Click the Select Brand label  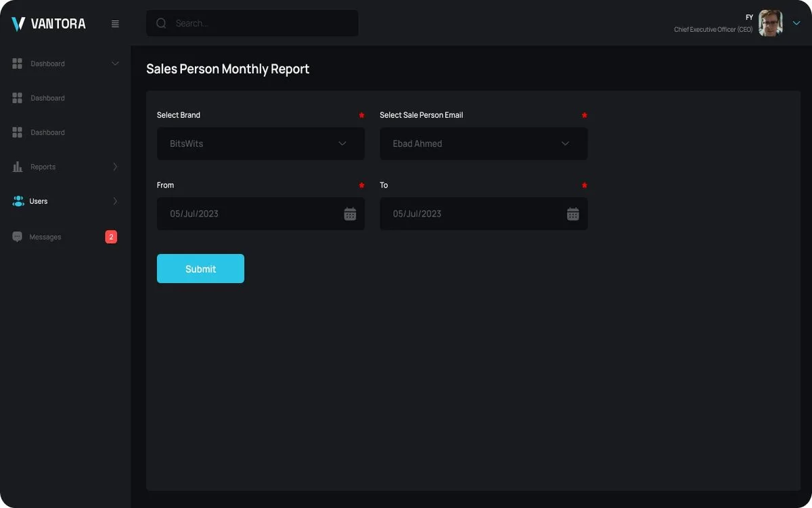coord(179,115)
